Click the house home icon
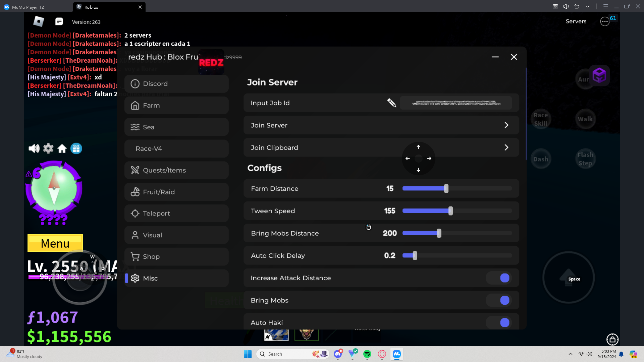The width and height of the screenshot is (644, 362). tap(62, 148)
